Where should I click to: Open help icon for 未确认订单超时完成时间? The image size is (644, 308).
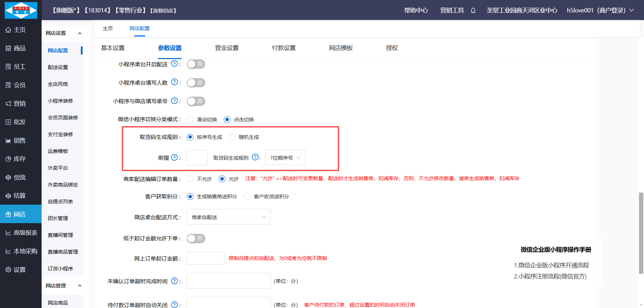point(174,281)
